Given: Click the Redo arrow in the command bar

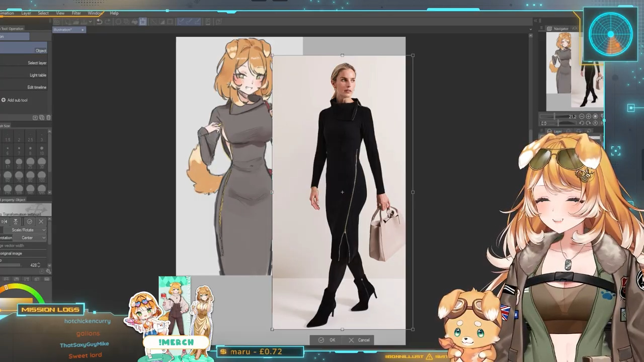Looking at the screenshot, I should (x=107, y=22).
